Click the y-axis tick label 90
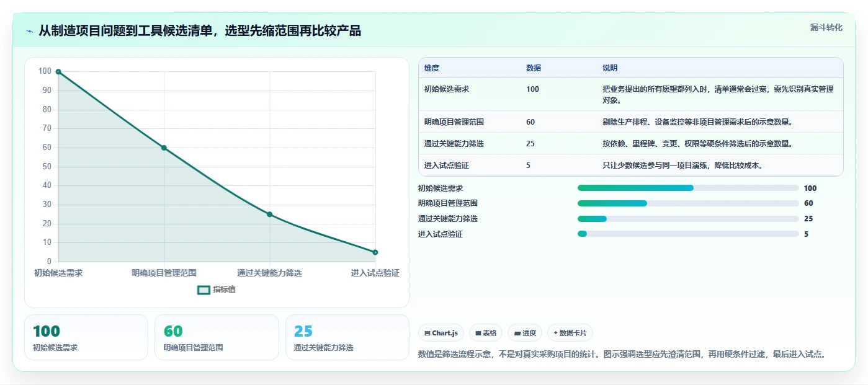The width and height of the screenshot is (868, 385). (x=47, y=91)
